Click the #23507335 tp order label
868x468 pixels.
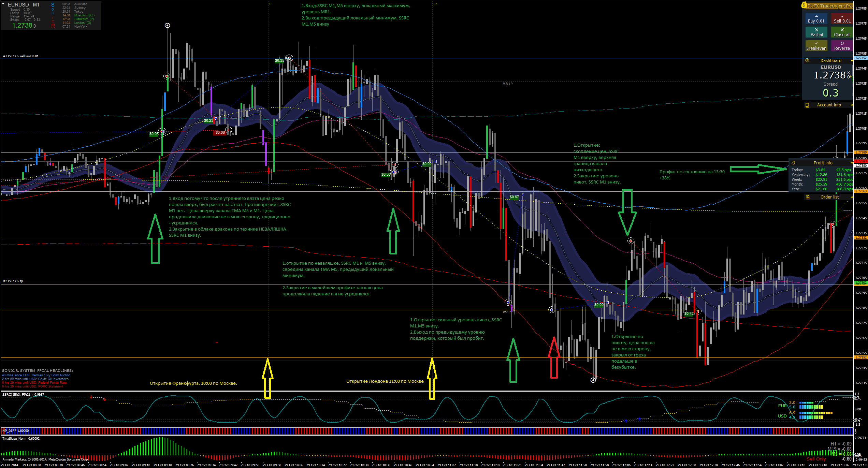[x=13, y=281]
